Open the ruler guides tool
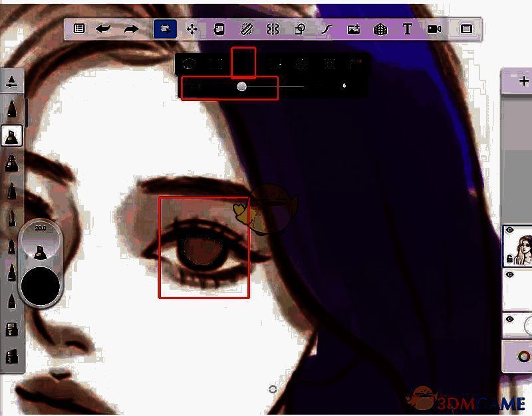Screen dimensions: 532x416 (246, 29)
